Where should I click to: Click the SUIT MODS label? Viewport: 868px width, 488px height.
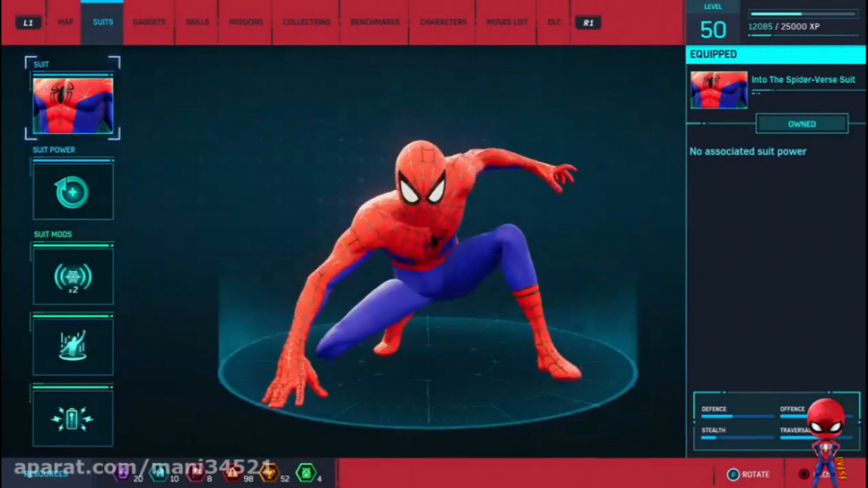pyautogui.click(x=53, y=234)
